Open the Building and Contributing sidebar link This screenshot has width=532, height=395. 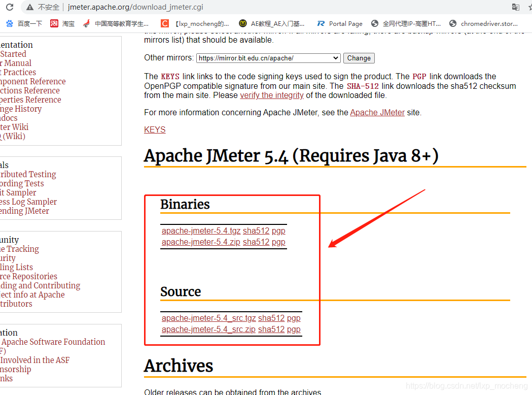click(x=40, y=286)
